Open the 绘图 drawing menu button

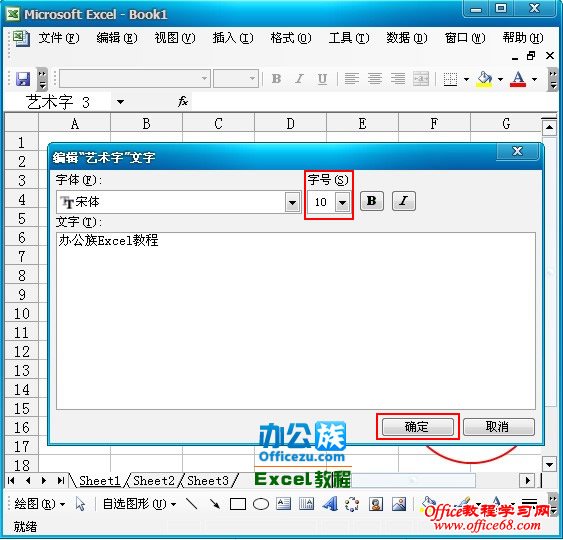[x=39, y=504]
